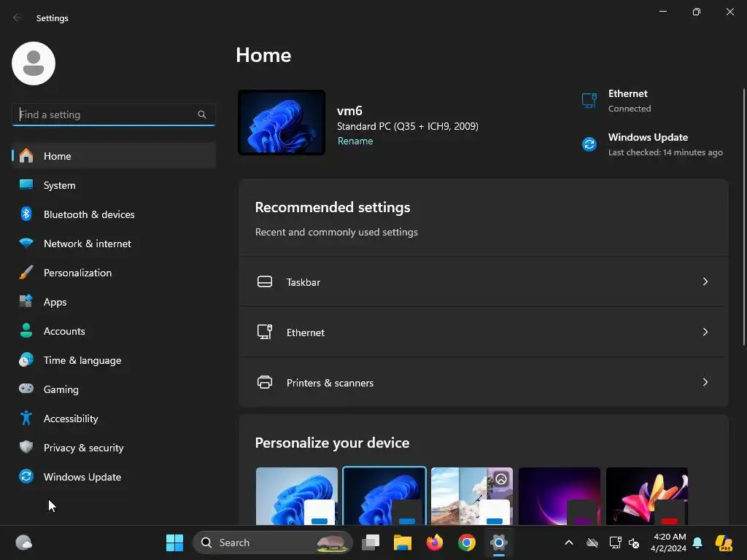Open the Apps settings page
747x560 pixels.
(114, 301)
